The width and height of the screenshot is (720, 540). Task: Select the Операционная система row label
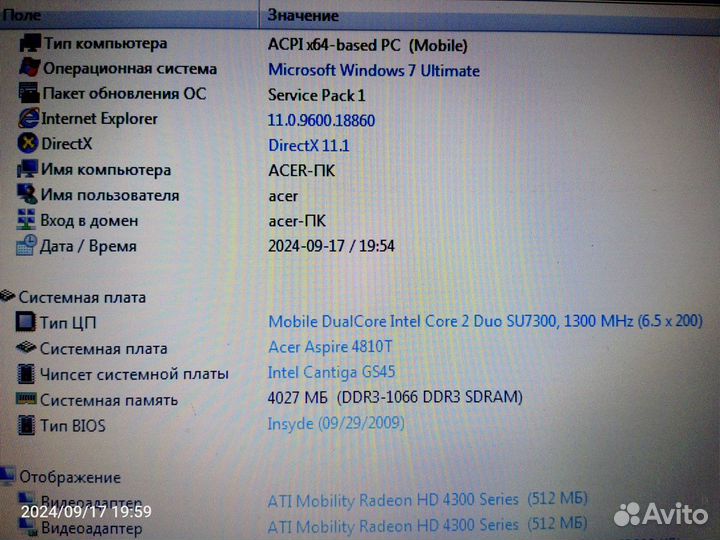tap(130, 69)
